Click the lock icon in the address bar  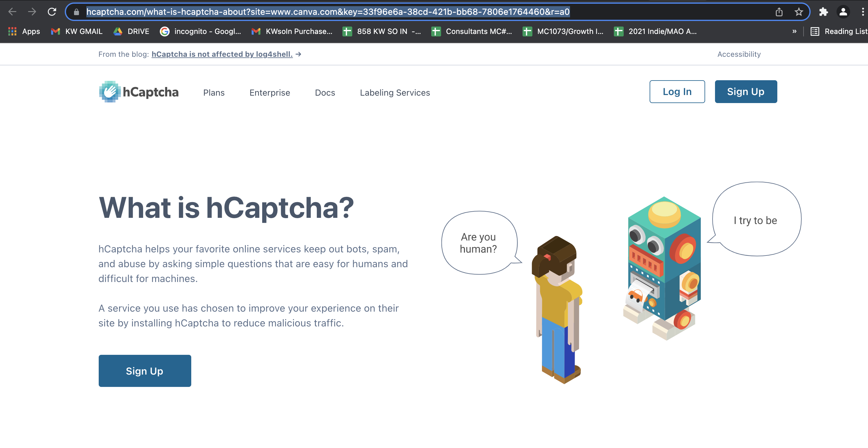(x=76, y=12)
